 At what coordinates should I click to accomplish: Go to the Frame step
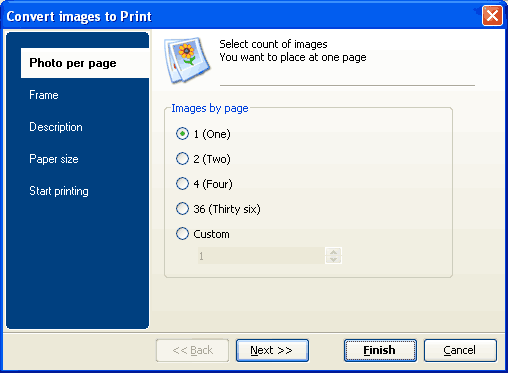pyautogui.click(x=44, y=95)
